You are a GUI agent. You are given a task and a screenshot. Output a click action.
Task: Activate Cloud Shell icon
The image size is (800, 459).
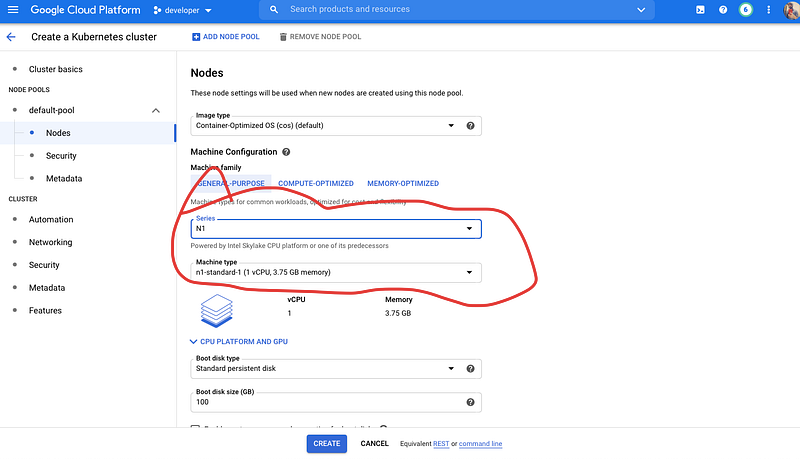pos(700,10)
